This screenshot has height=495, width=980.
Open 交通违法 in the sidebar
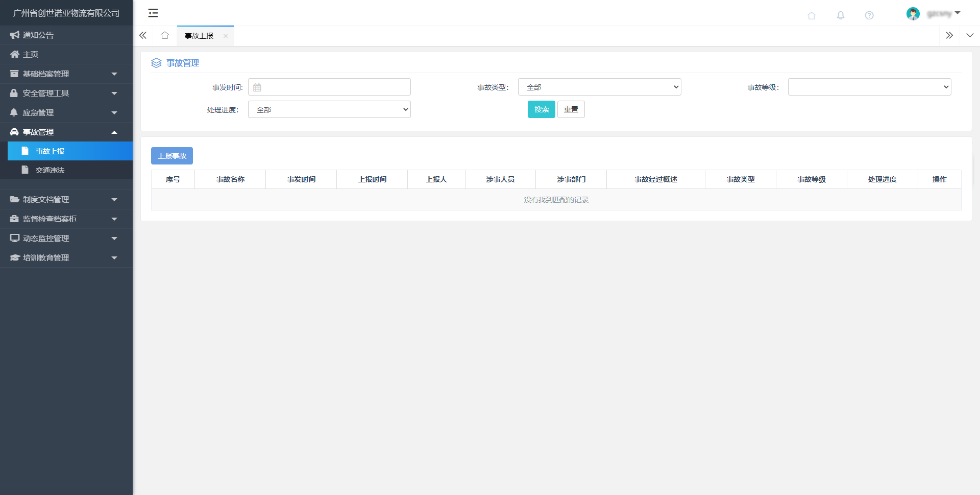[x=50, y=170]
